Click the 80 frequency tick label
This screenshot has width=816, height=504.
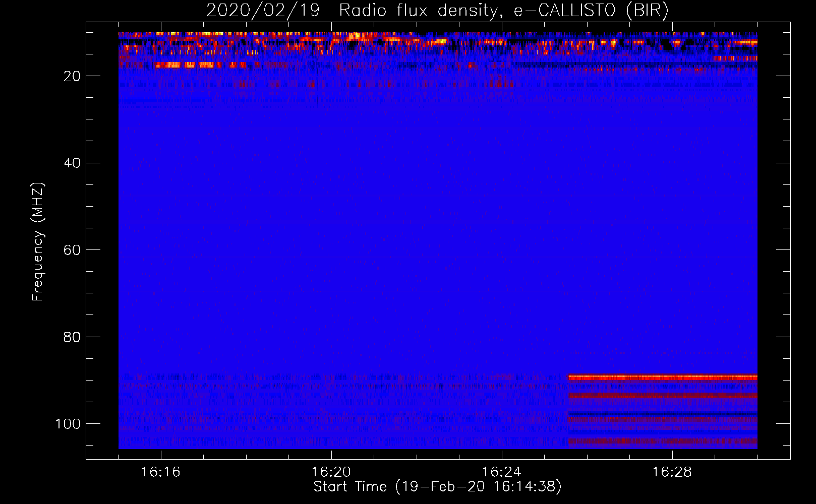[x=73, y=337]
